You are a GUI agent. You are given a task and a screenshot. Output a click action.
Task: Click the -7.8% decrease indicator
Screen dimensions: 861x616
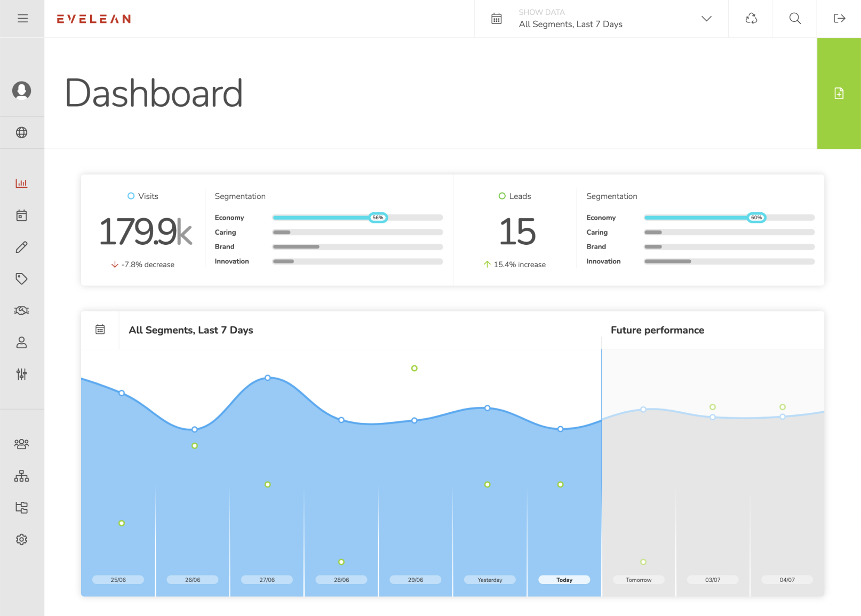point(143,265)
